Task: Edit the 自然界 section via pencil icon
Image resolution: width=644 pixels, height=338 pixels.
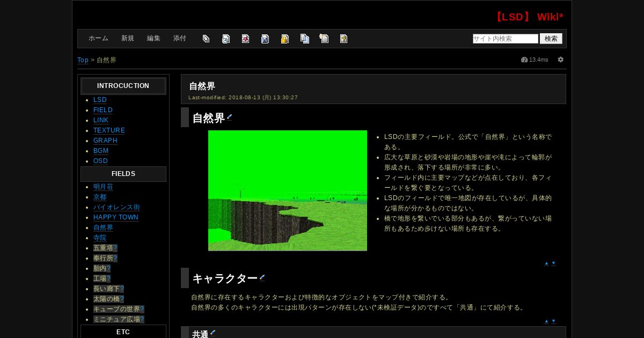Action: tap(229, 117)
